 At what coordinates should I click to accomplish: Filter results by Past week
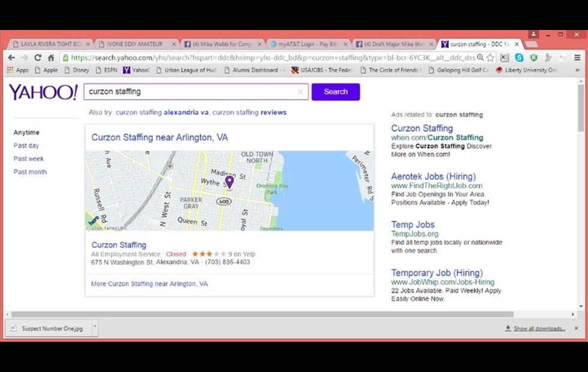(29, 159)
